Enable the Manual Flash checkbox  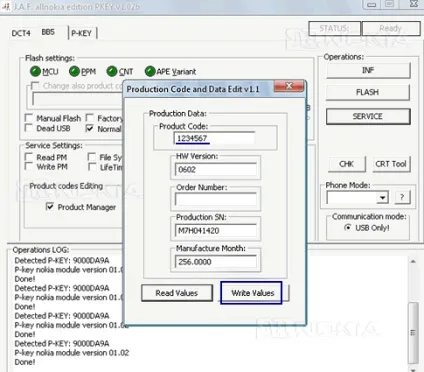tap(29, 118)
